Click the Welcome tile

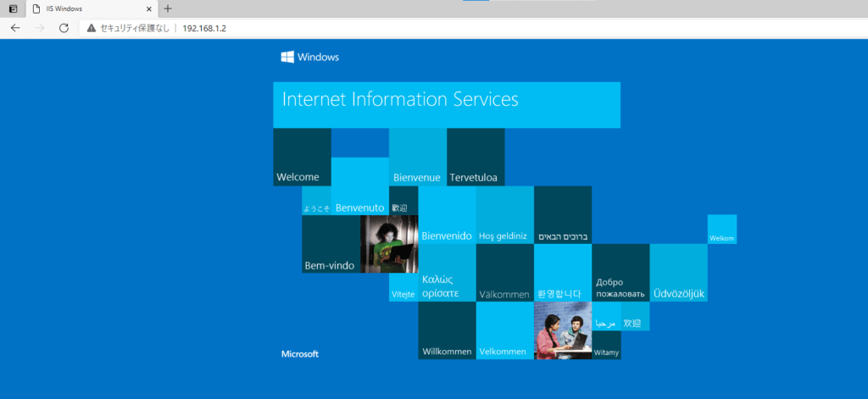point(303,158)
